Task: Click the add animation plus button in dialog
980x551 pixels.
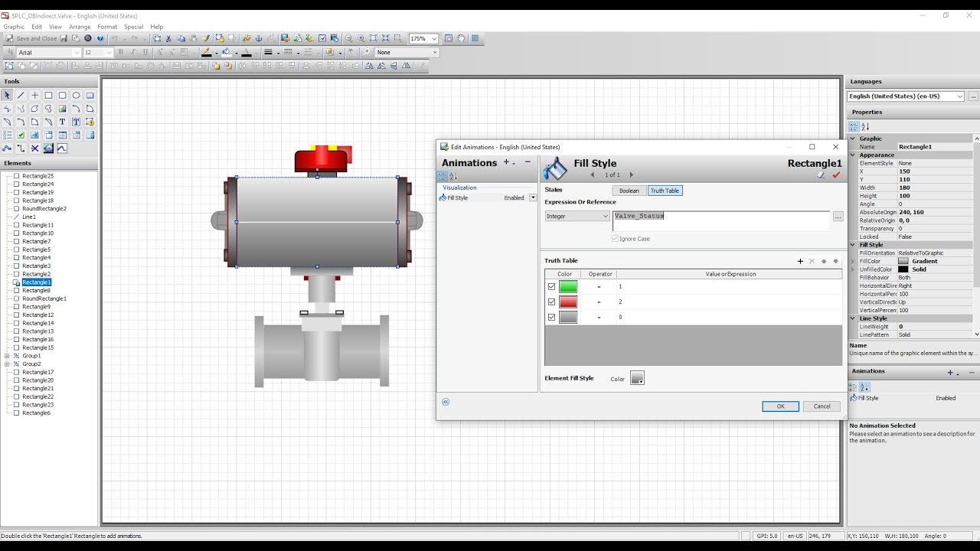Action: point(506,162)
